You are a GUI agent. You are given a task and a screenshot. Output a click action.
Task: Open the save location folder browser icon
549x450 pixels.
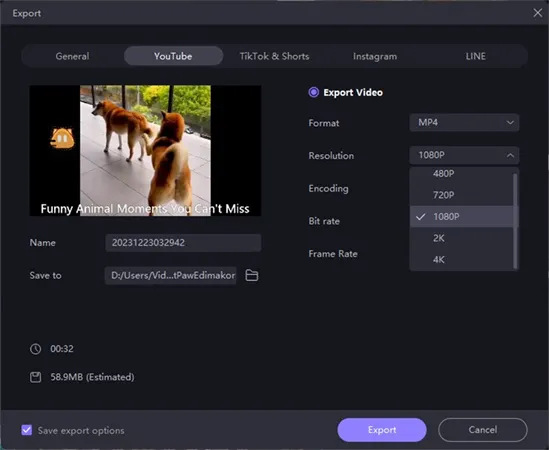pyautogui.click(x=252, y=276)
